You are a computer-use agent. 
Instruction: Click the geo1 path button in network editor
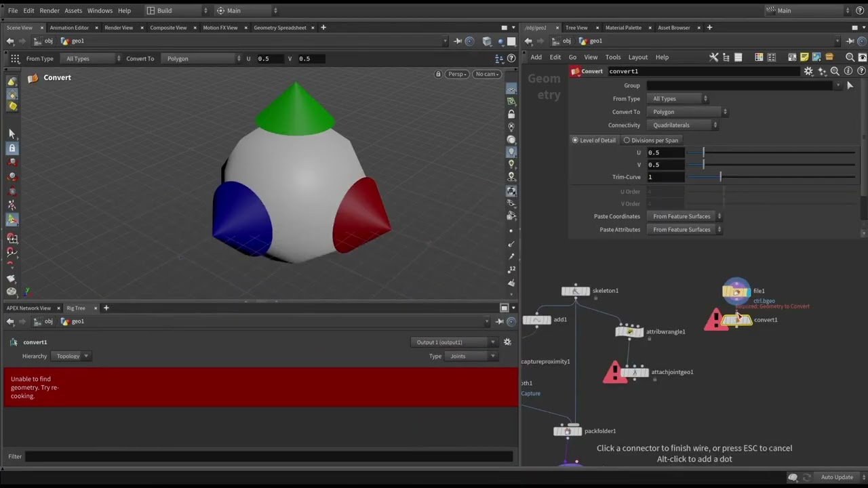click(591, 41)
